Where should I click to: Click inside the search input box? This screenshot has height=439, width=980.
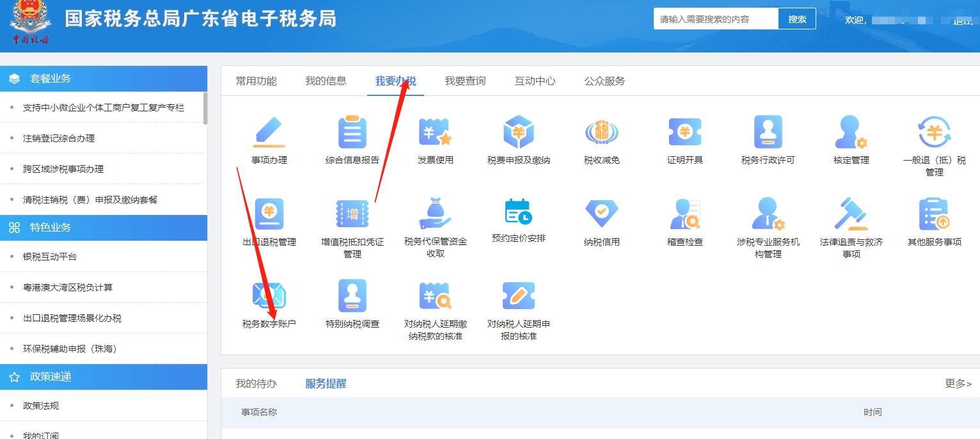click(x=710, y=19)
